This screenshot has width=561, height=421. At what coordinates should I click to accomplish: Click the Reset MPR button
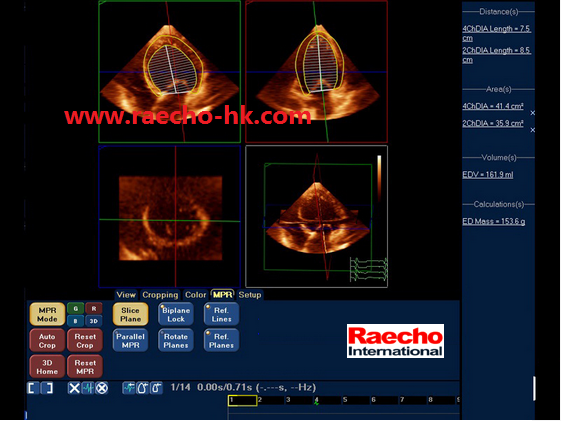tap(85, 367)
